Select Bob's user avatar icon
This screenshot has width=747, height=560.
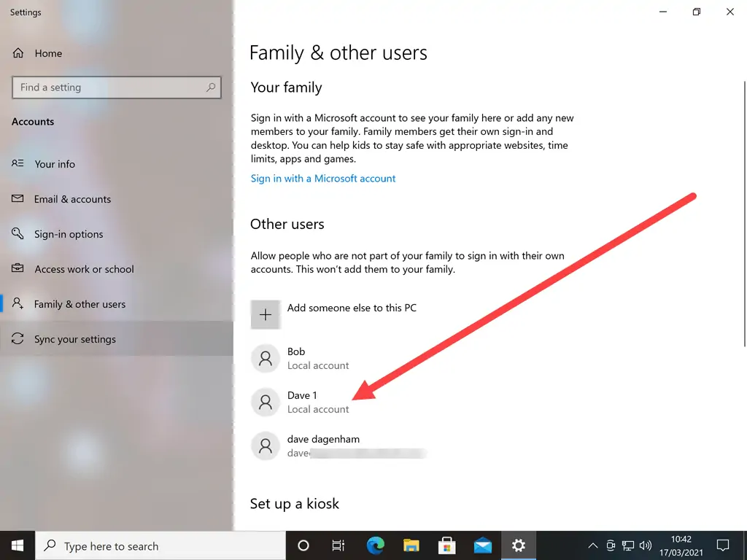266,359
